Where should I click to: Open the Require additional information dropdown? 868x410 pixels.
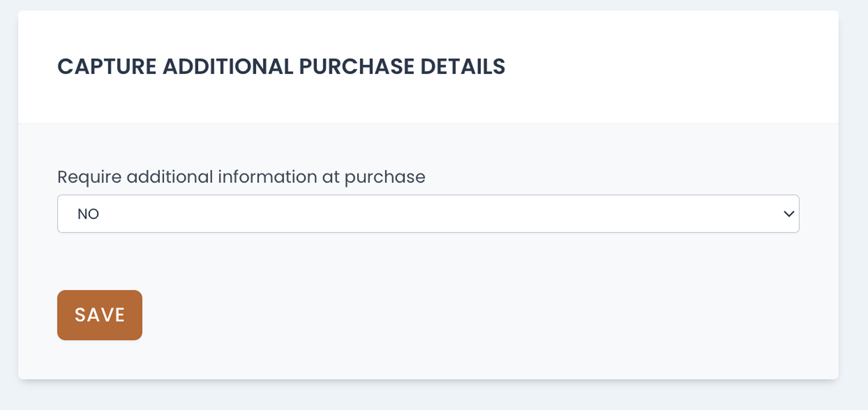(x=428, y=213)
